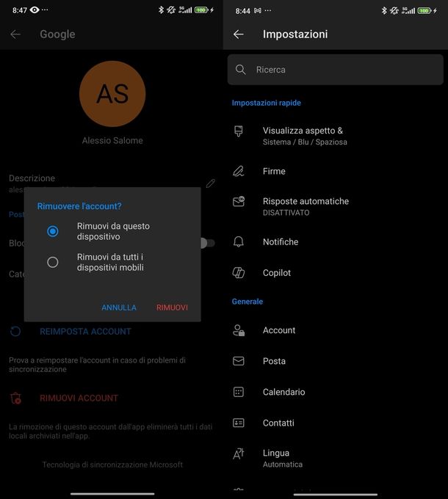This screenshot has width=448, height=499.
Task: Click ANNULLA to cancel removal
Action: [x=119, y=307]
